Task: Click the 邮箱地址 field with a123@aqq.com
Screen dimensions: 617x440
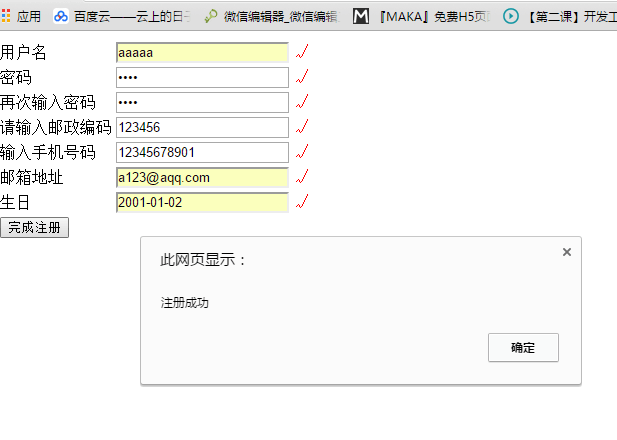Action: pyautogui.click(x=202, y=178)
